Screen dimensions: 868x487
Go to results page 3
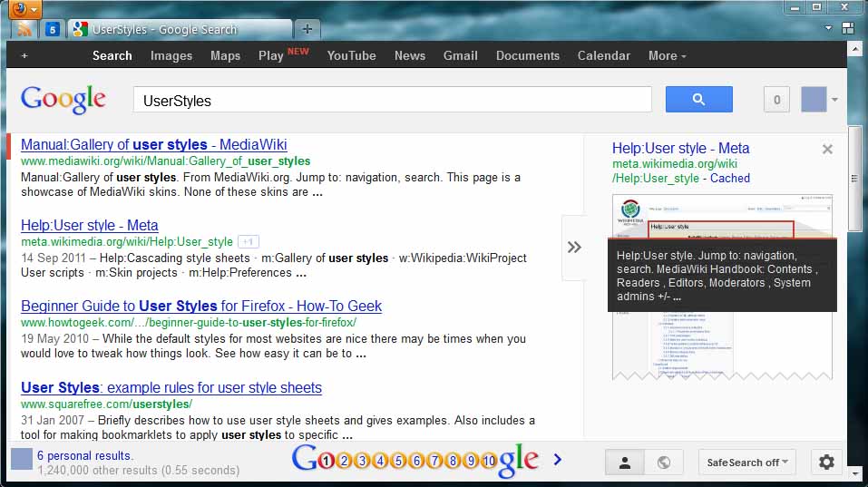pyautogui.click(x=363, y=461)
